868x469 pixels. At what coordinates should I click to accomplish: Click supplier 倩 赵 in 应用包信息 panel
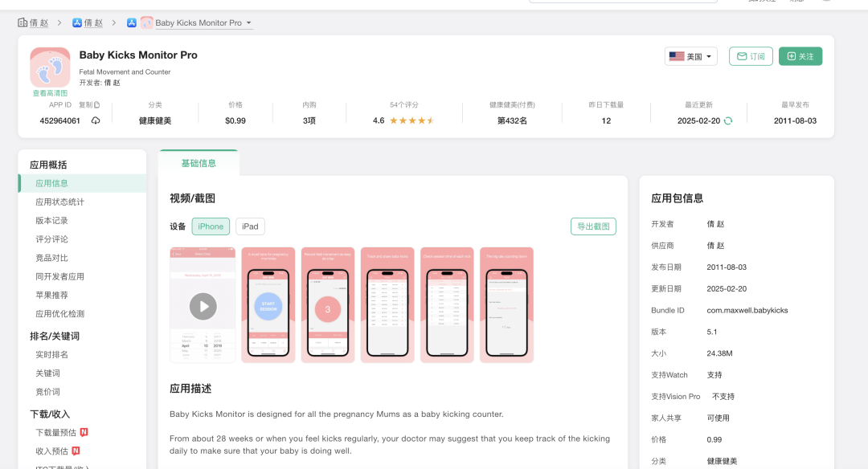715,246
